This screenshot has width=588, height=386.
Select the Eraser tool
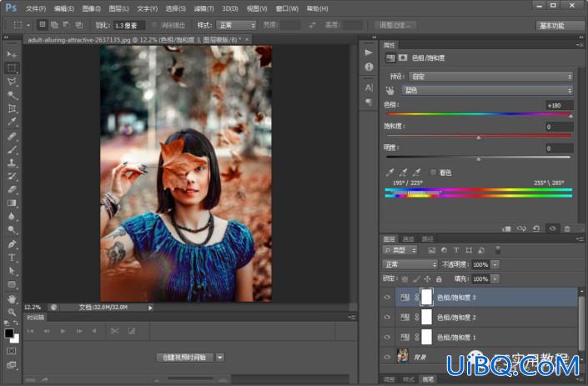[12, 189]
